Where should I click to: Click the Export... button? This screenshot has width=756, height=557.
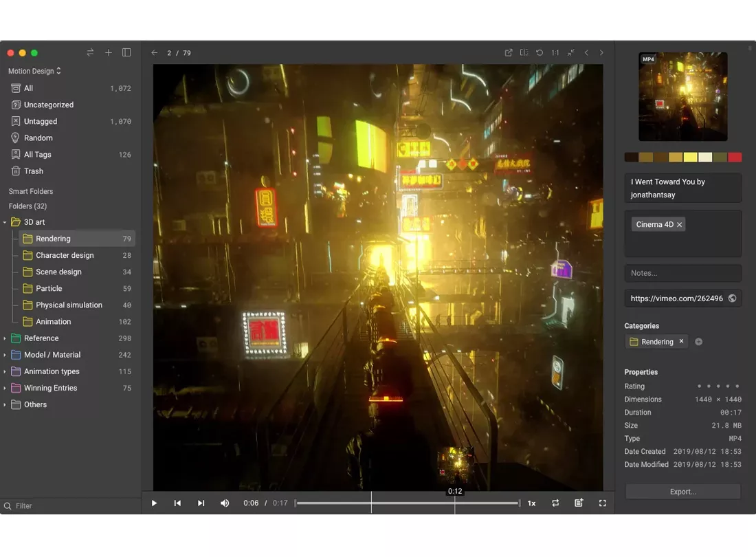point(682,492)
